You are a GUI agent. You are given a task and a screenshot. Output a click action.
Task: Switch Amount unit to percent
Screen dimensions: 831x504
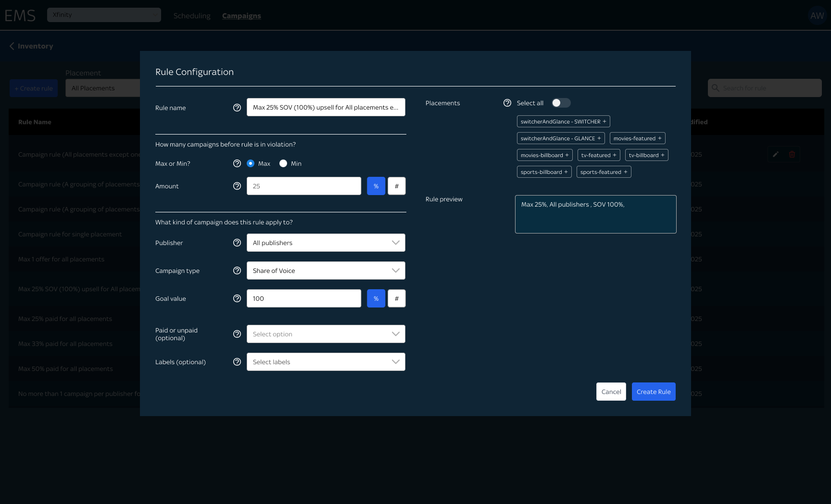click(376, 186)
